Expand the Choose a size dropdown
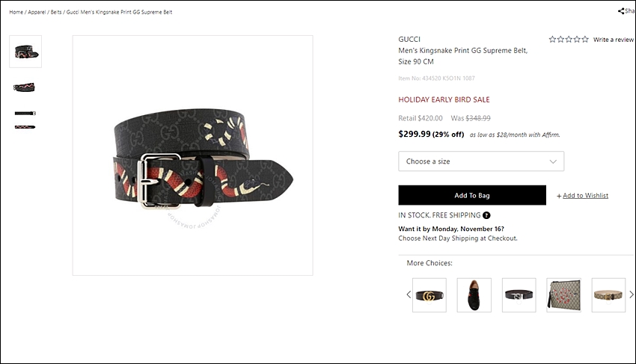The width and height of the screenshot is (636, 364). (481, 161)
